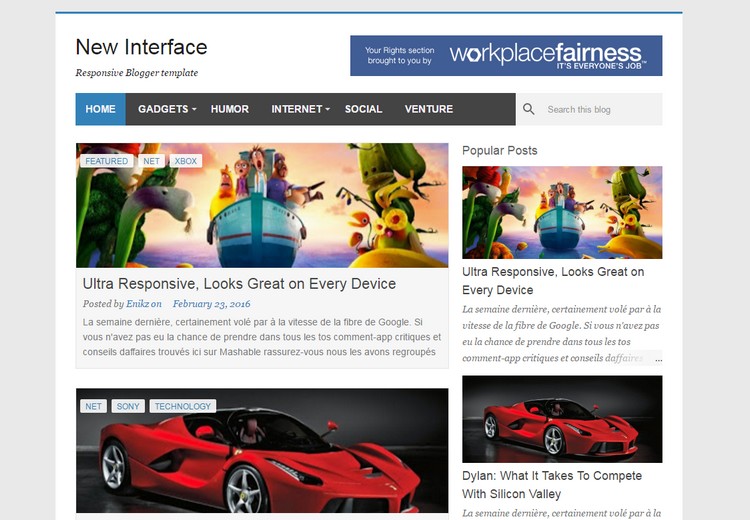Select the FEATURED tag on first post
The width and height of the screenshot is (750, 520).
pos(107,161)
